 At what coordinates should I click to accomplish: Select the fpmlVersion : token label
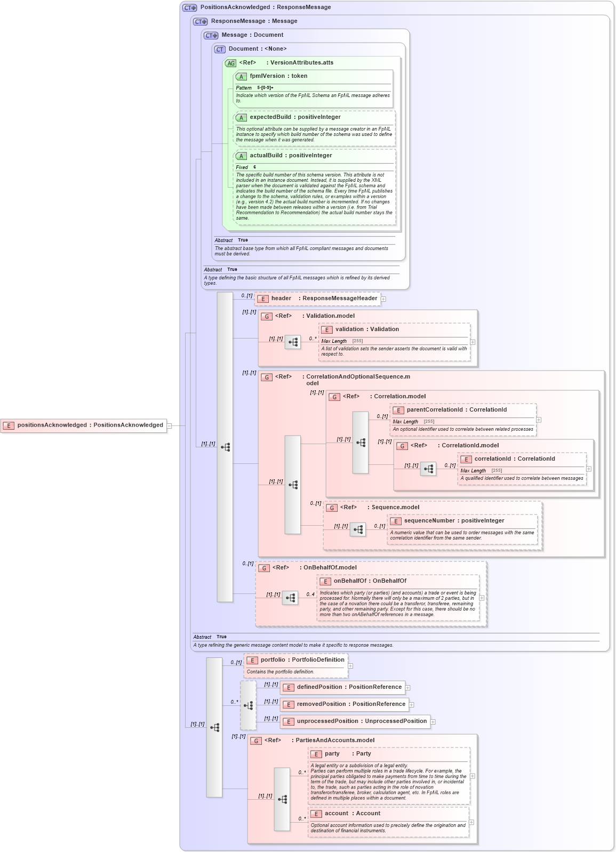tap(278, 76)
